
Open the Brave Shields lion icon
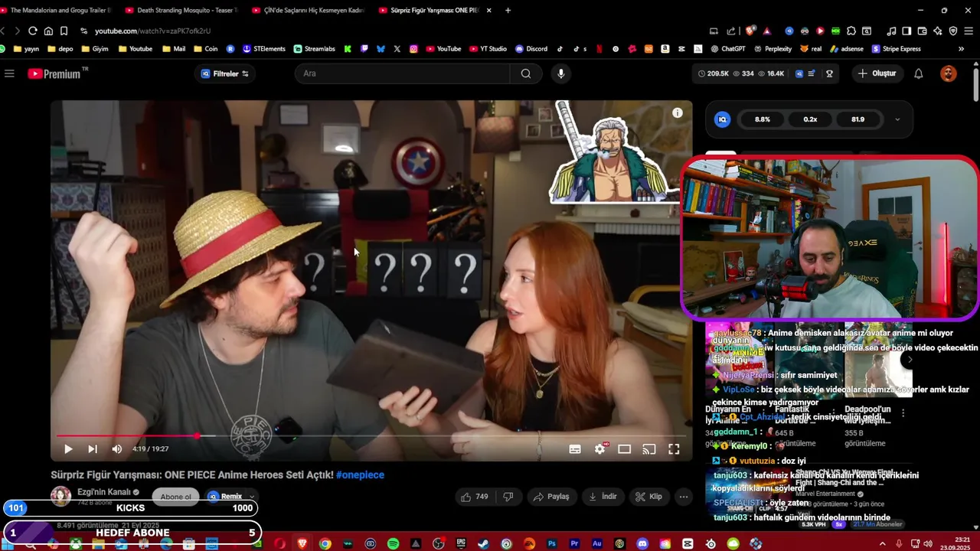coord(751,31)
